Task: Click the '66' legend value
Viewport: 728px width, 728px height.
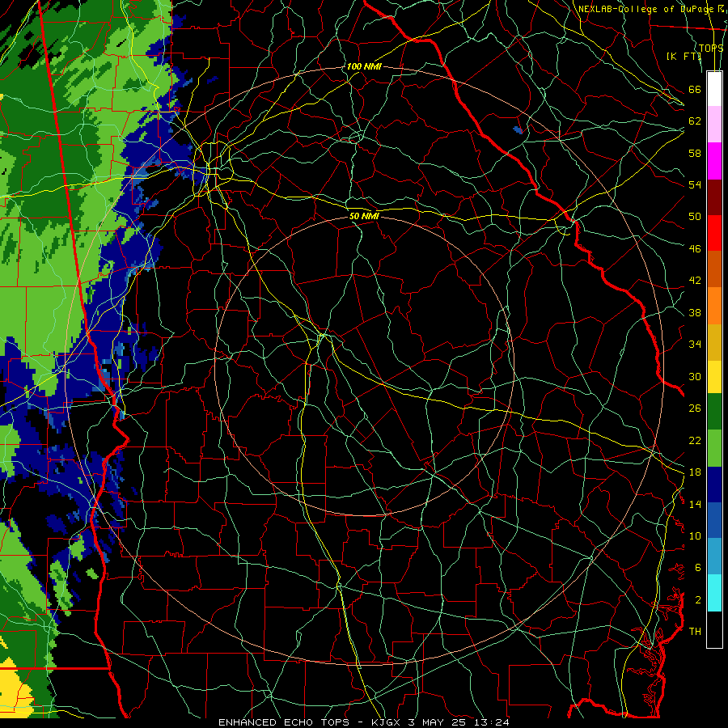Action: point(695,89)
